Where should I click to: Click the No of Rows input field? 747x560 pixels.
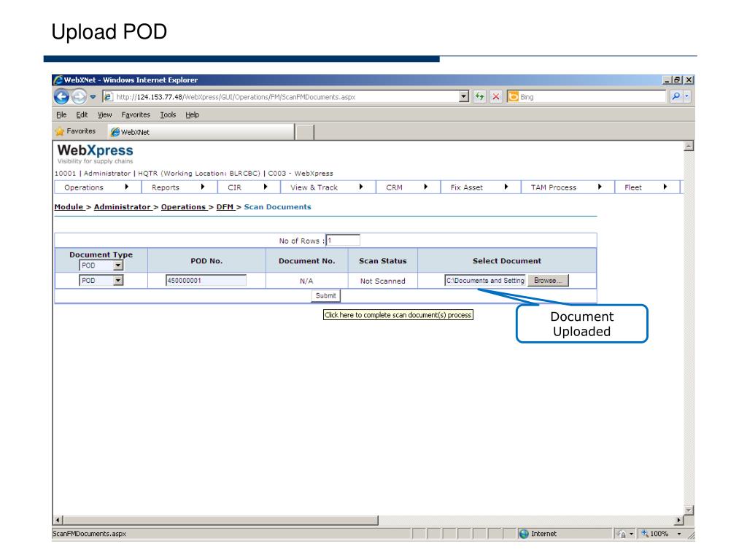coord(343,241)
